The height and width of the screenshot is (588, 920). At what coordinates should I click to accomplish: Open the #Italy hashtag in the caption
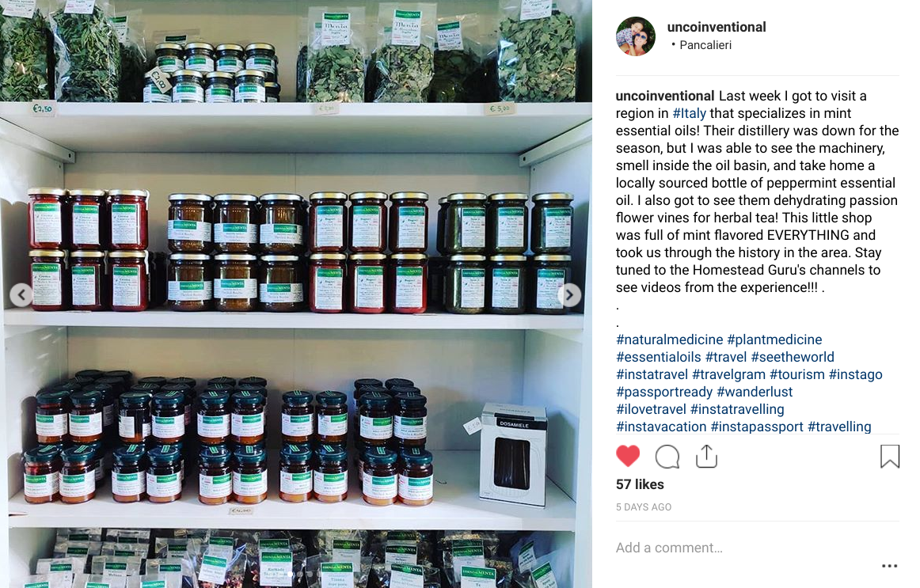690,113
